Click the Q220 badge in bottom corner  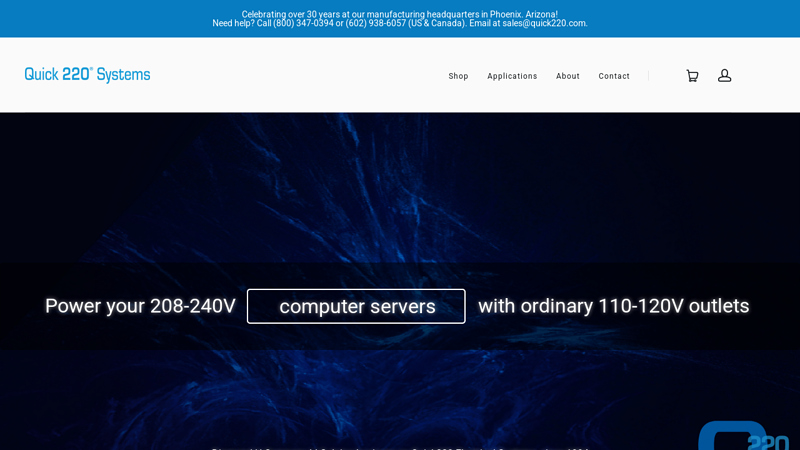745,437
